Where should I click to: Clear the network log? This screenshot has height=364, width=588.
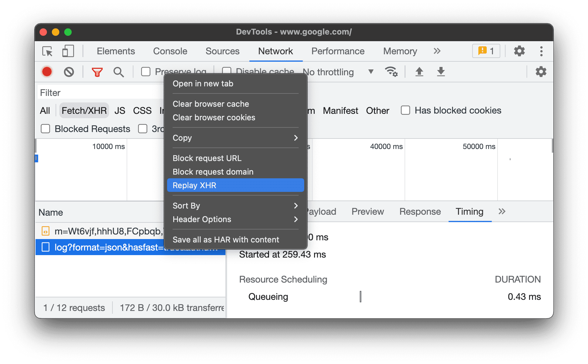pyautogui.click(x=69, y=72)
